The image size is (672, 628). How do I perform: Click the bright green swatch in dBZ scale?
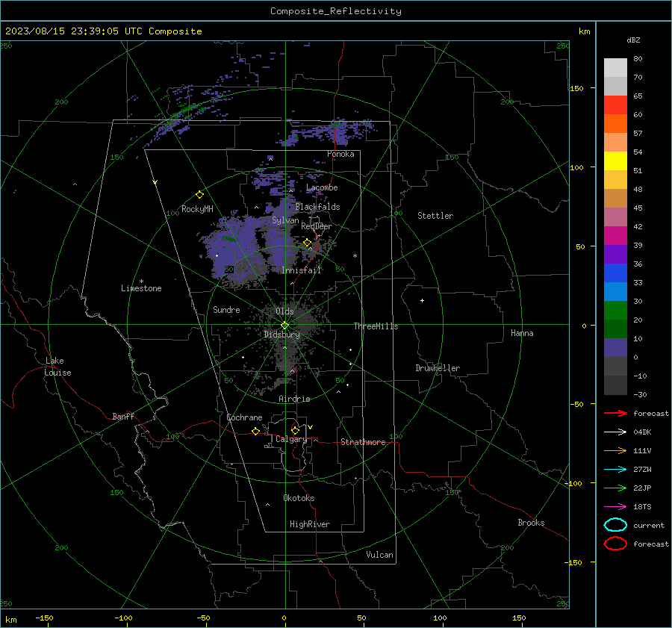(x=615, y=310)
